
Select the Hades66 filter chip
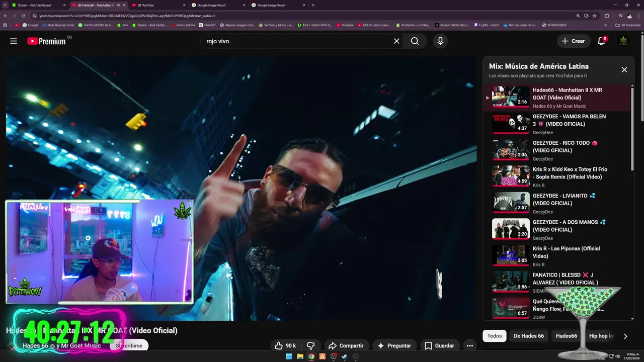567,336
